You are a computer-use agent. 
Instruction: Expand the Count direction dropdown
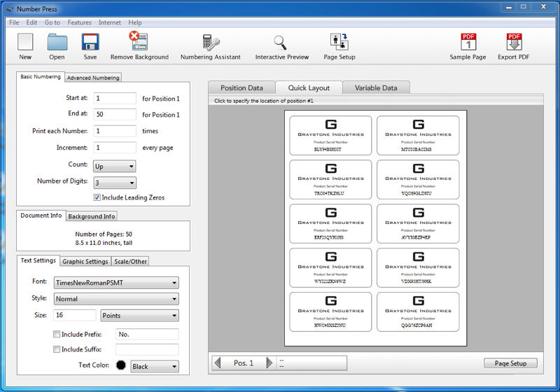pyautogui.click(x=114, y=166)
